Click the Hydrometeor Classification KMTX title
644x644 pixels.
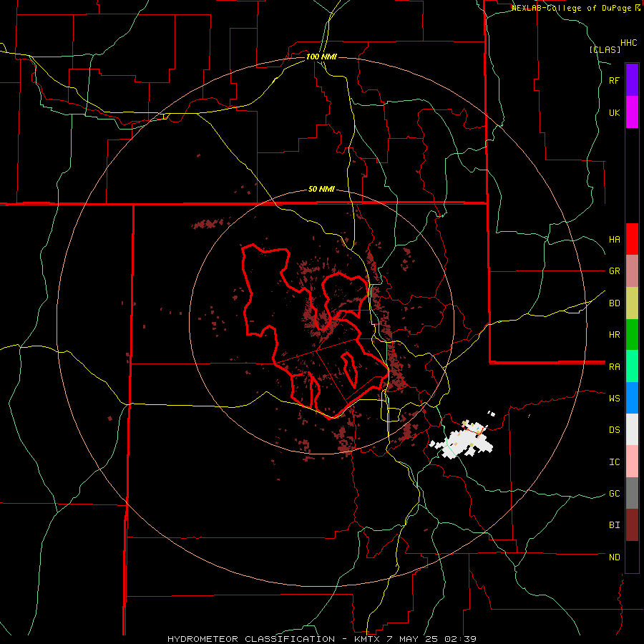pos(322,639)
